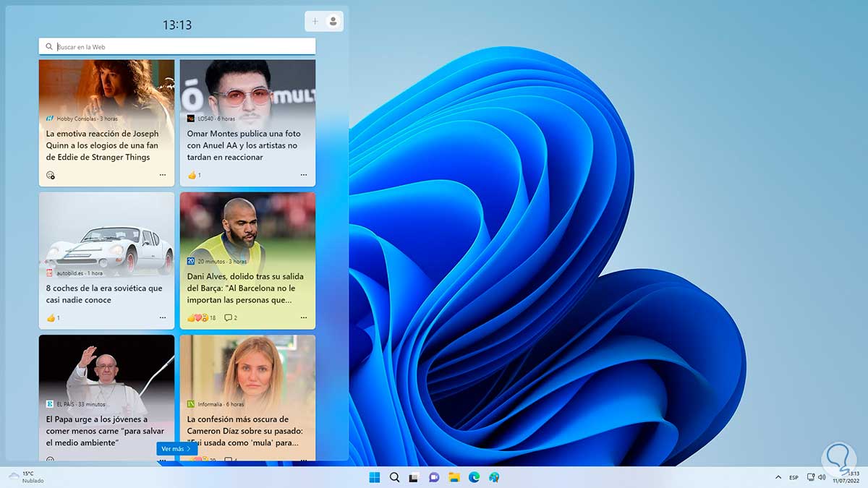Click the thumbs-up on the Omar Montes card
The height and width of the screenshot is (488, 868).
[192, 175]
